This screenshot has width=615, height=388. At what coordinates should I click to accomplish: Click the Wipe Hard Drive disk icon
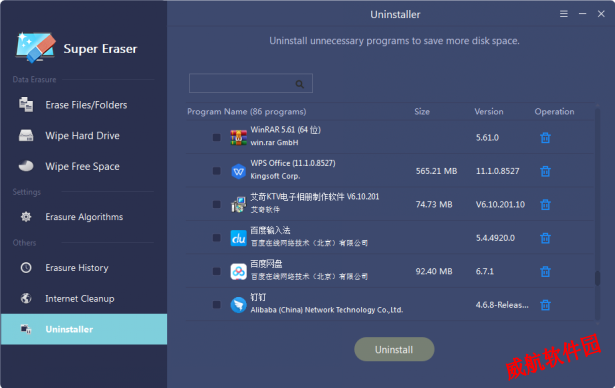tap(26, 135)
